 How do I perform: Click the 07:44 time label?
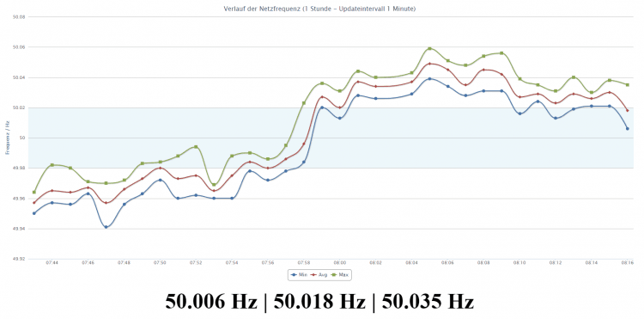52,262
